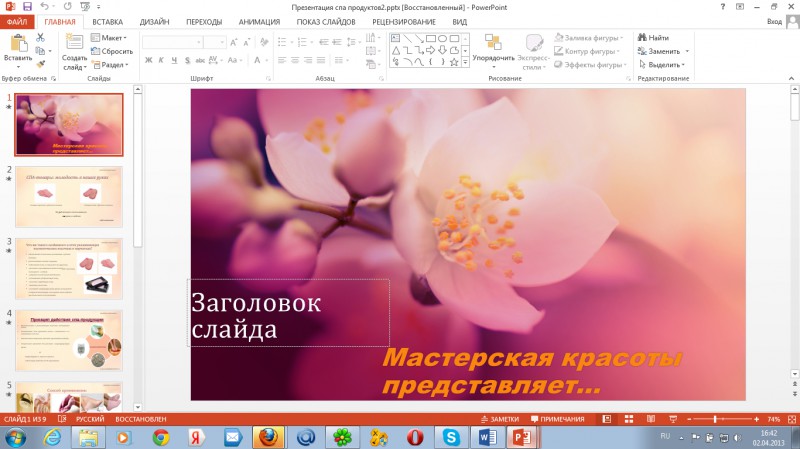
Task: Toggle underline formatting (Ч)
Action: click(x=174, y=60)
